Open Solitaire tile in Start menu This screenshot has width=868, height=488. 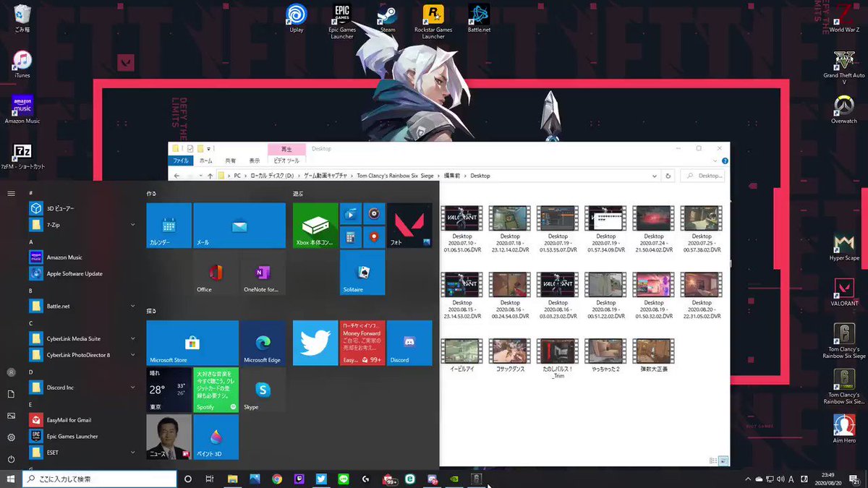(x=362, y=273)
